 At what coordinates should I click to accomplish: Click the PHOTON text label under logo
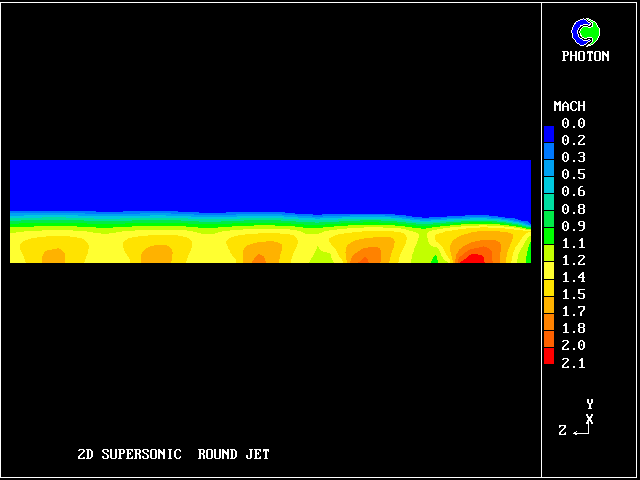point(585,57)
